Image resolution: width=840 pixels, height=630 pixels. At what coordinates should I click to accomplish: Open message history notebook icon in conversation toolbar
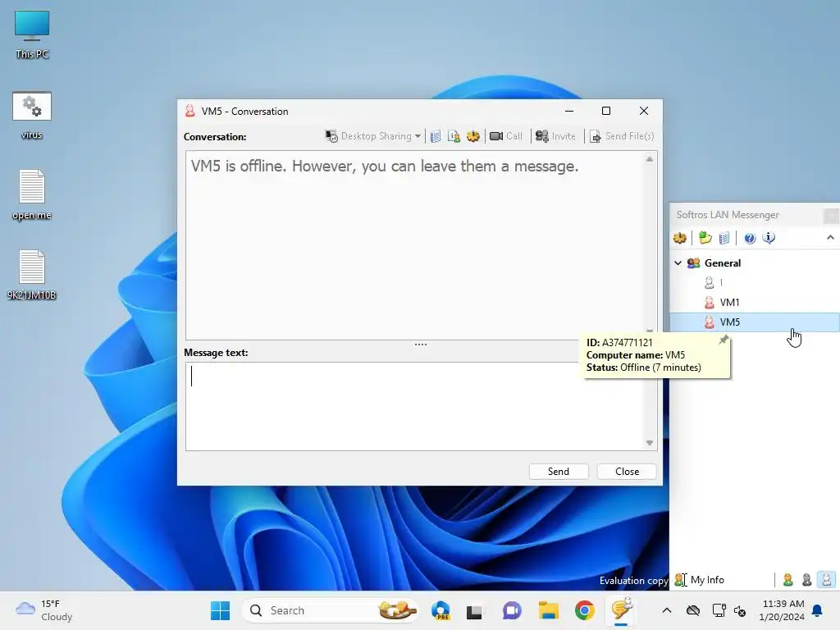(x=436, y=136)
